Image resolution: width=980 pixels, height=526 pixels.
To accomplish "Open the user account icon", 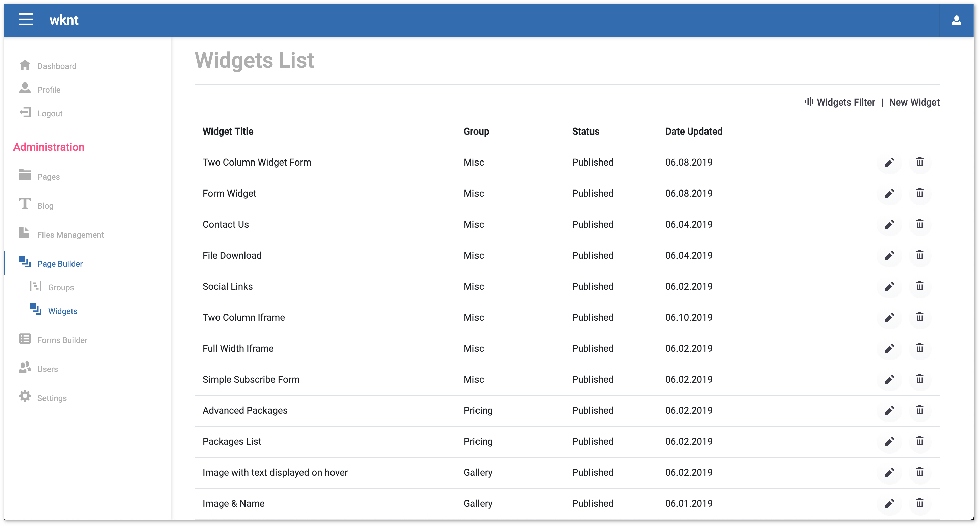I will (x=956, y=20).
